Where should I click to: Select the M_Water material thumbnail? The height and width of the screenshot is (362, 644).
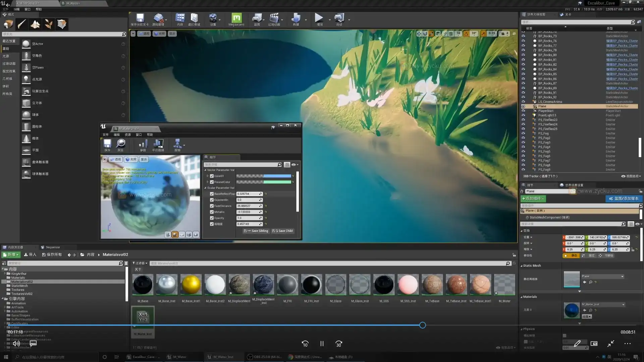coord(504,285)
